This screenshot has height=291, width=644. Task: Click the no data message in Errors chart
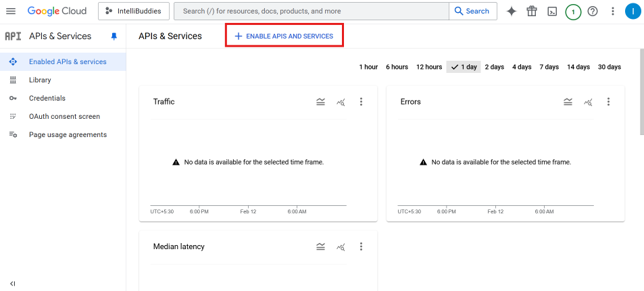[x=495, y=162]
